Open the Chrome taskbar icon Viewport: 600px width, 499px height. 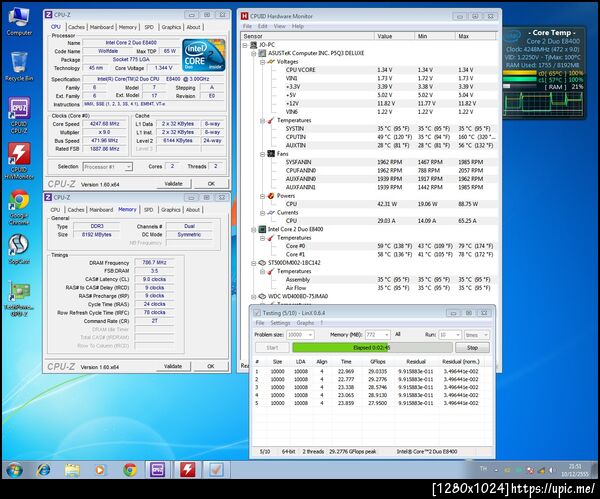click(x=130, y=470)
